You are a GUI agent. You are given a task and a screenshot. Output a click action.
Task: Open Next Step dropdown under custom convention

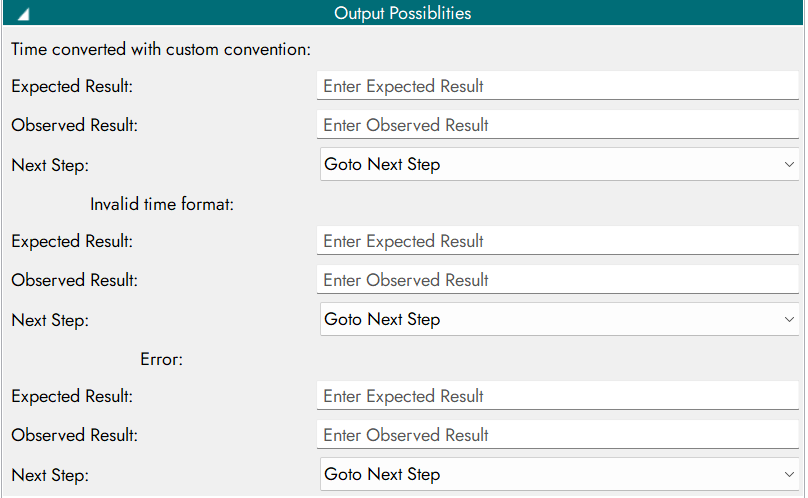pyautogui.click(x=558, y=164)
